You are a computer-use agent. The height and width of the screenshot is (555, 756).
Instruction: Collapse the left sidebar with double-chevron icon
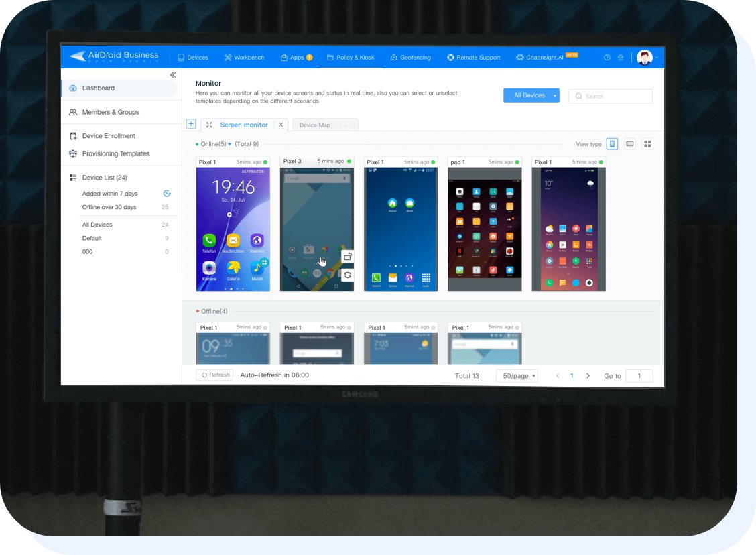click(172, 75)
